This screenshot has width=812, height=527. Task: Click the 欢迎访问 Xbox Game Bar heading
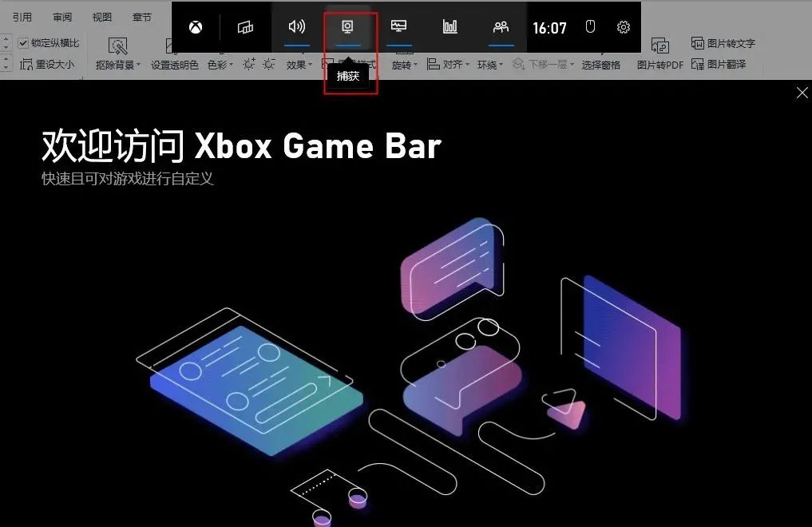point(241,145)
